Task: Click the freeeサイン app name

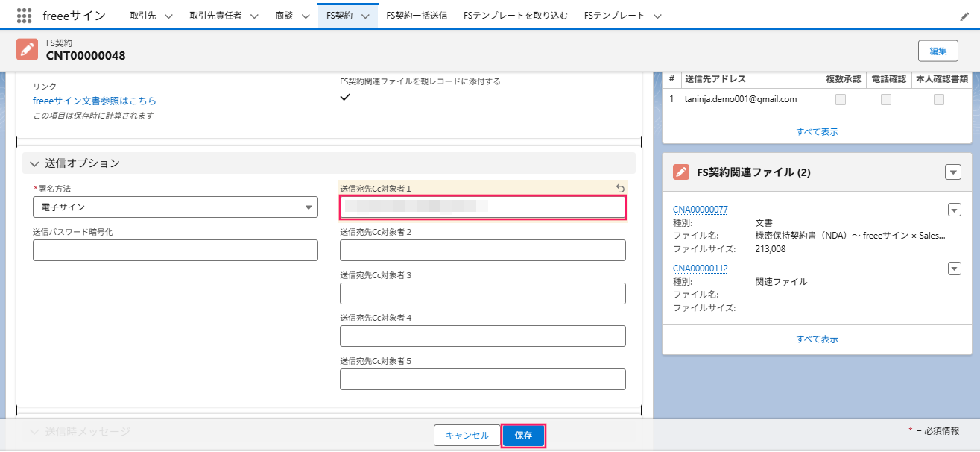Action: (75, 16)
